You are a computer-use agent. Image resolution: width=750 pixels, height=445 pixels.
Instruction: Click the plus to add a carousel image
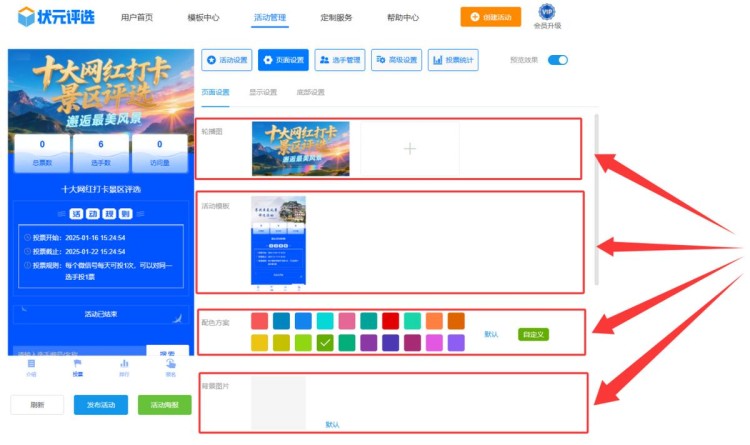click(x=409, y=149)
